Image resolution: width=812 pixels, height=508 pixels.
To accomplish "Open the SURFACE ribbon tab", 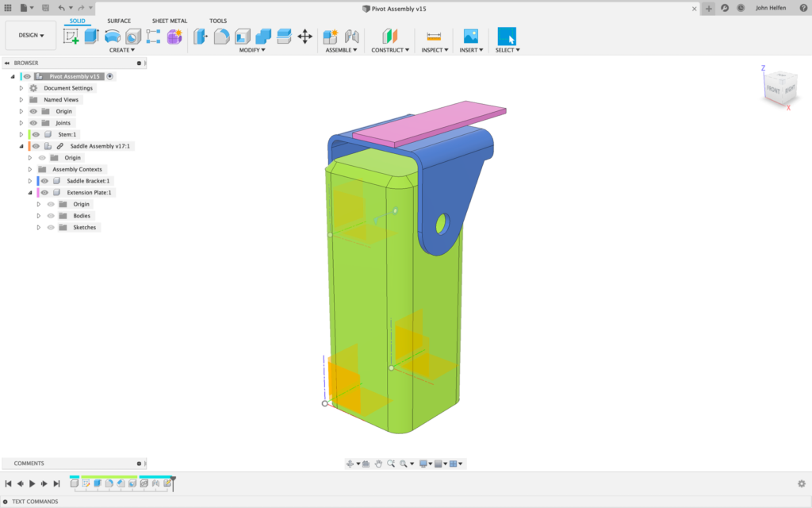I will click(x=119, y=21).
